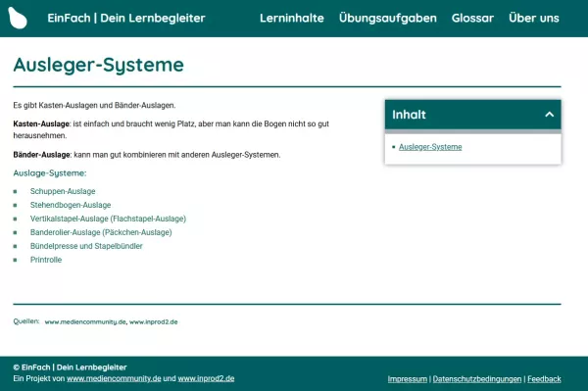The width and height of the screenshot is (588, 391).
Task: Open footer link www.mediencommunity.de
Action: pos(114,378)
